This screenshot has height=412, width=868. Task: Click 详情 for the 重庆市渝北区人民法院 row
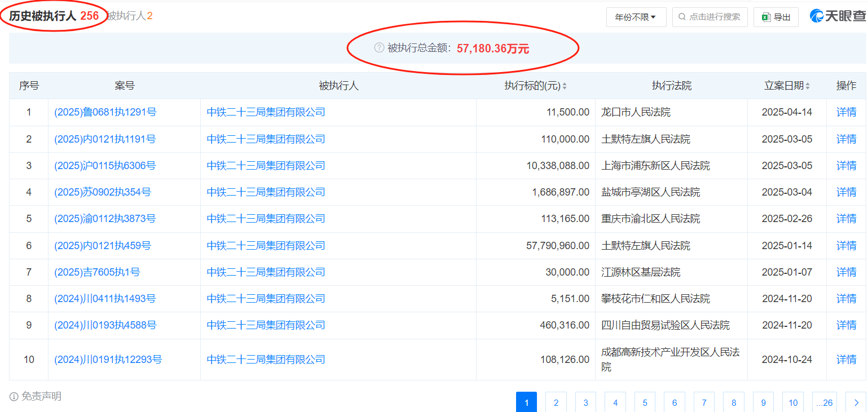846,218
